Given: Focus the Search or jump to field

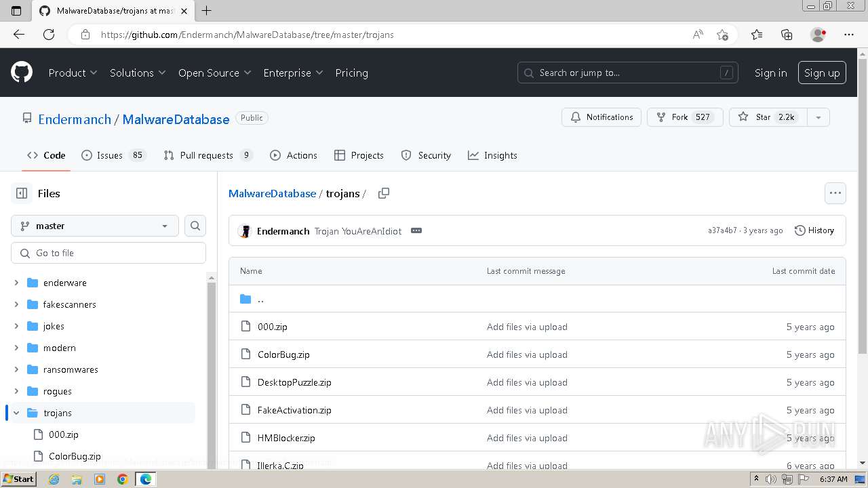Looking at the screenshot, I should 629,73.
